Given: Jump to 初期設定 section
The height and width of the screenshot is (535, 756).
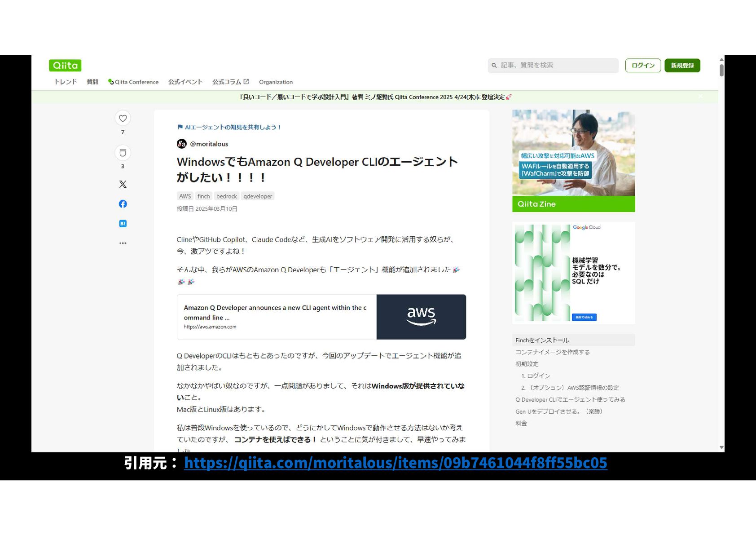Looking at the screenshot, I should click(x=527, y=364).
